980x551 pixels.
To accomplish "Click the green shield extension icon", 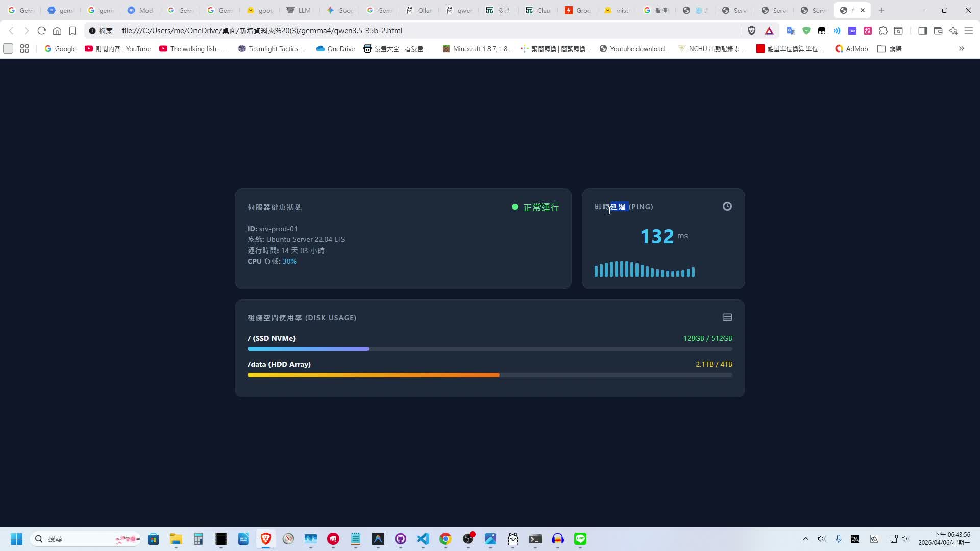I will click(806, 31).
